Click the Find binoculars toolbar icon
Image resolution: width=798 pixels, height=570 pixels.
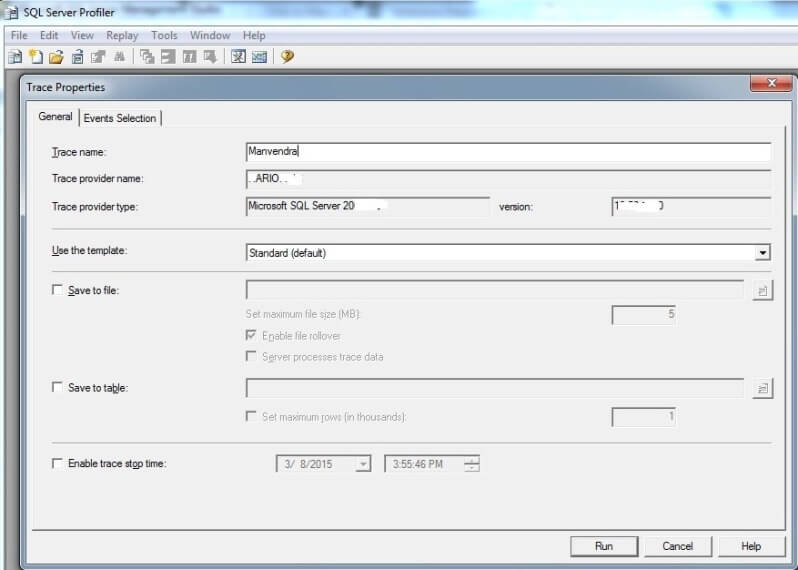[119, 56]
